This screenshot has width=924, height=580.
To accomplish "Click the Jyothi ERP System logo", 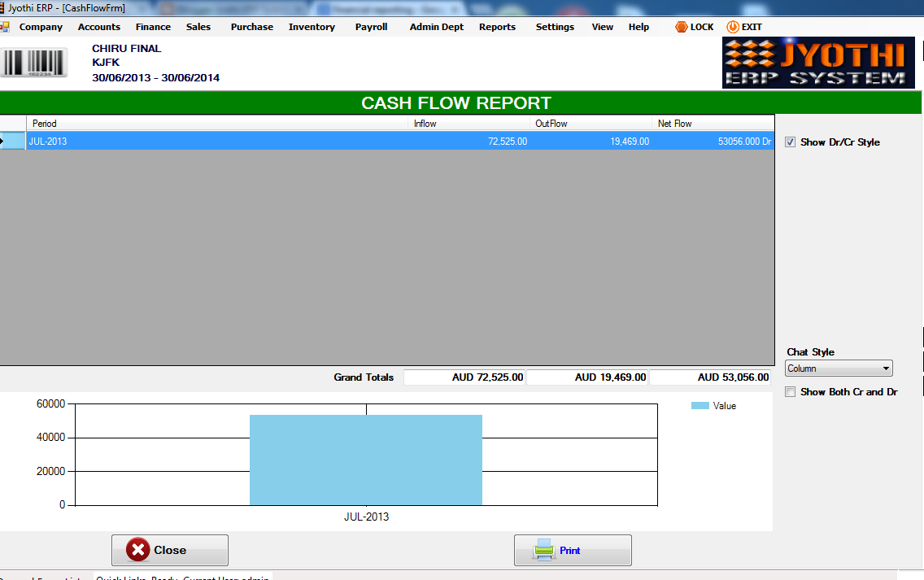I will click(818, 63).
